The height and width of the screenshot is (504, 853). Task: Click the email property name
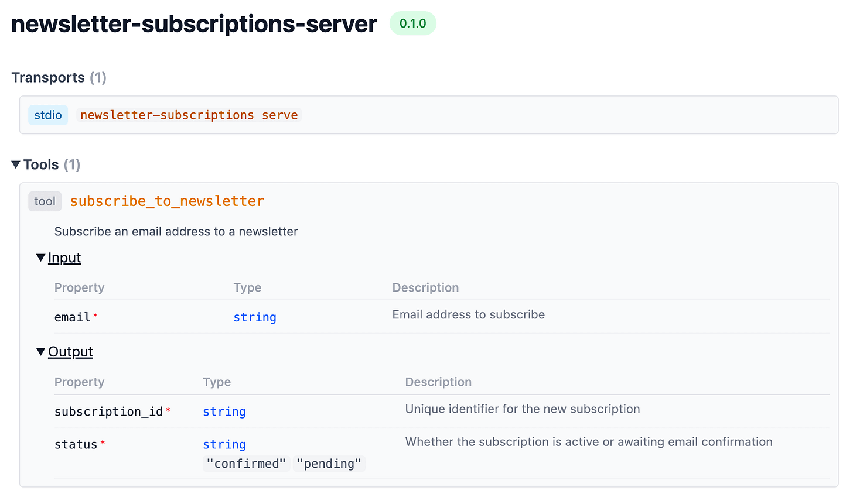point(73,317)
